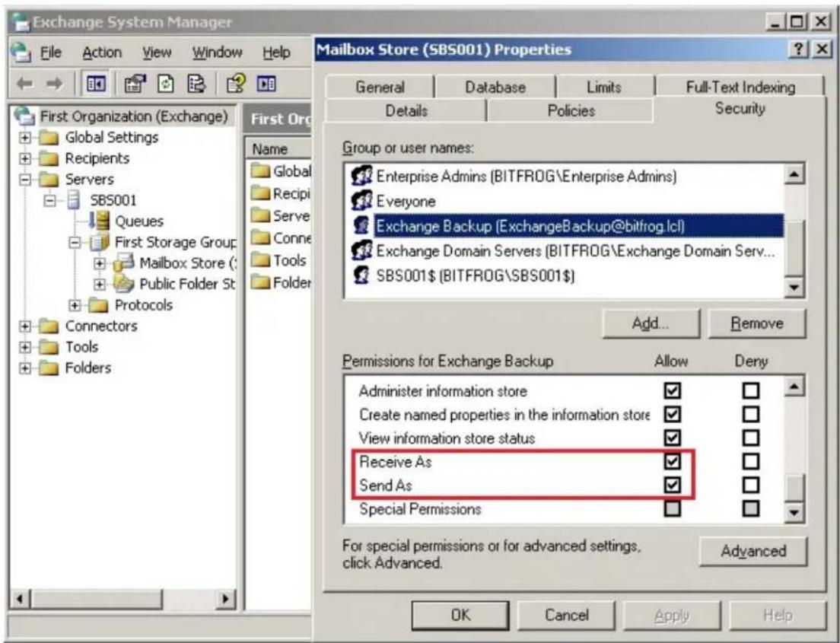This screenshot has width=840, height=643.
Task: Click the Queues icon in the tree
Action: coord(99,221)
